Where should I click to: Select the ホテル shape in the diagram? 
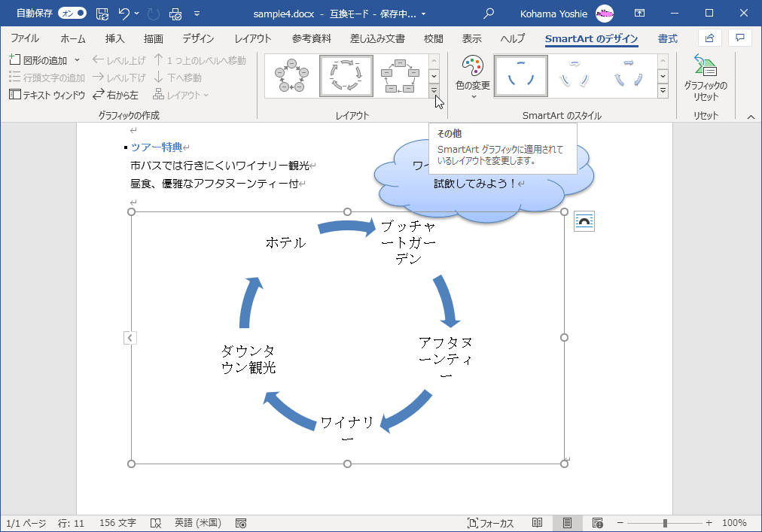click(285, 241)
